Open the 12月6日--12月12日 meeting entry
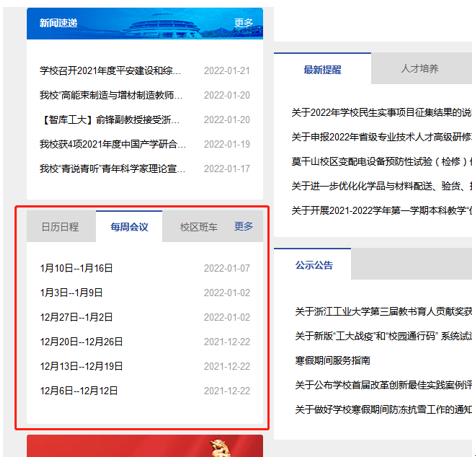476x464 pixels. 79,391
